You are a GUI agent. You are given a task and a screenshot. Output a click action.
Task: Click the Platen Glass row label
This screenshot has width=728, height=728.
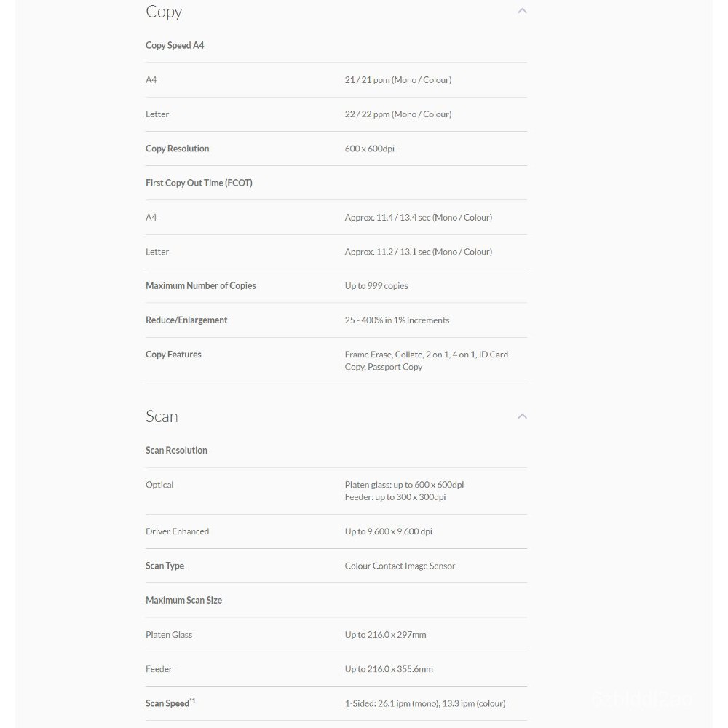169,635
